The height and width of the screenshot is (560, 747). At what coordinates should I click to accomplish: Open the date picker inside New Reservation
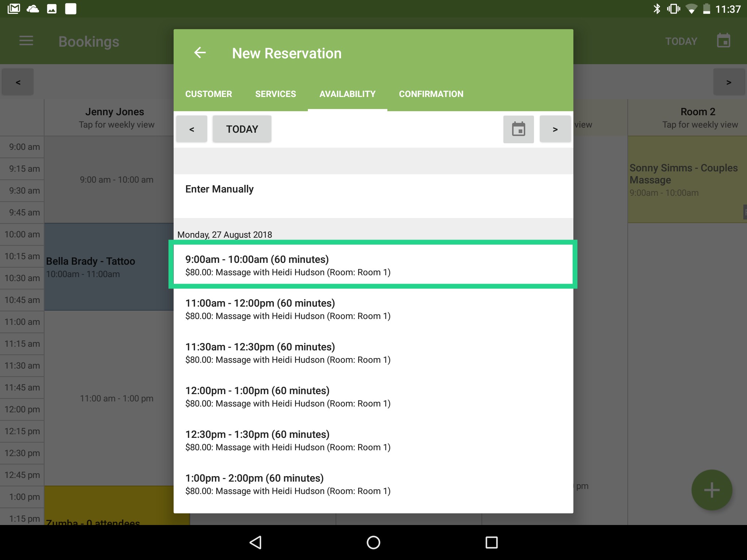pos(518,129)
